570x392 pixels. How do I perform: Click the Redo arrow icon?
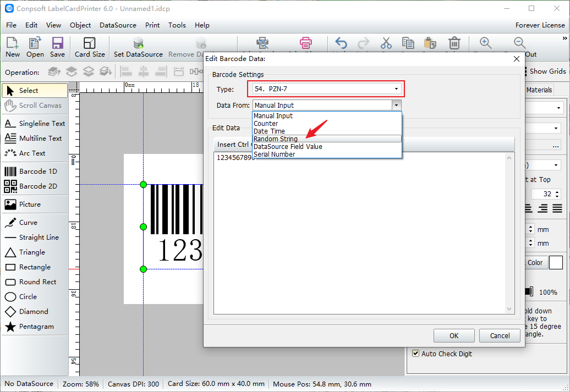363,43
